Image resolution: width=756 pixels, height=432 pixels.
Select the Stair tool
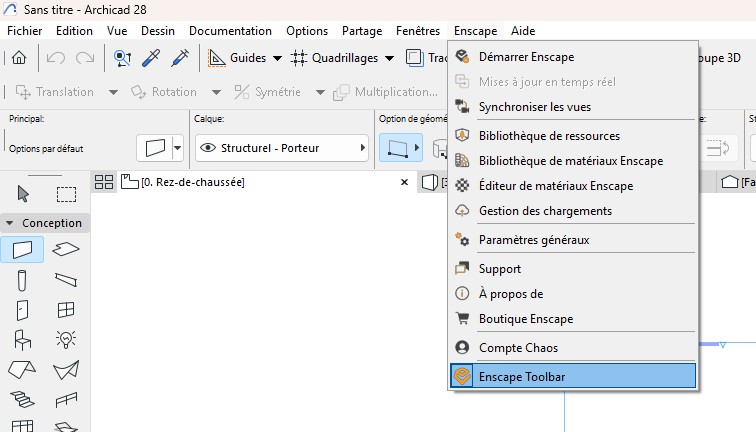tap(22, 399)
